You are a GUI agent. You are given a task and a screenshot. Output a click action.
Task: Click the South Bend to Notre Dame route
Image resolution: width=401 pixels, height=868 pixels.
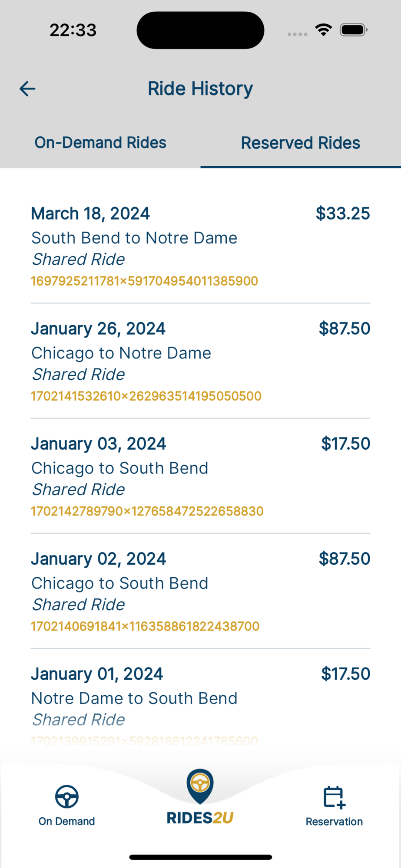point(134,238)
